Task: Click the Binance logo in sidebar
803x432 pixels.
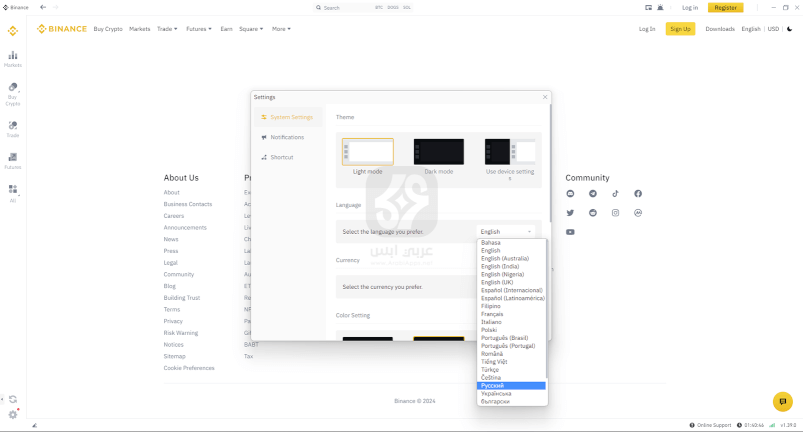Action: pos(13,31)
